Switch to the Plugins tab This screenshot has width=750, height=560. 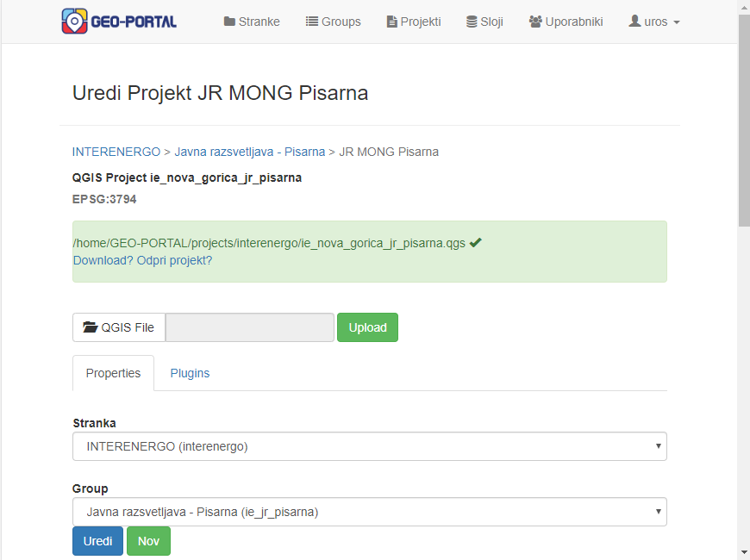[x=190, y=373]
